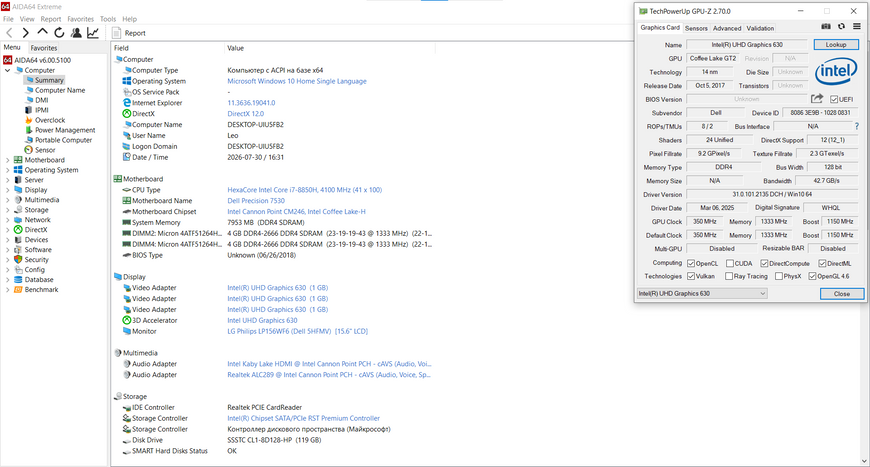Switch to GPU-Z Validation tab
Screen dimensions: 870x467
coord(760,28)
